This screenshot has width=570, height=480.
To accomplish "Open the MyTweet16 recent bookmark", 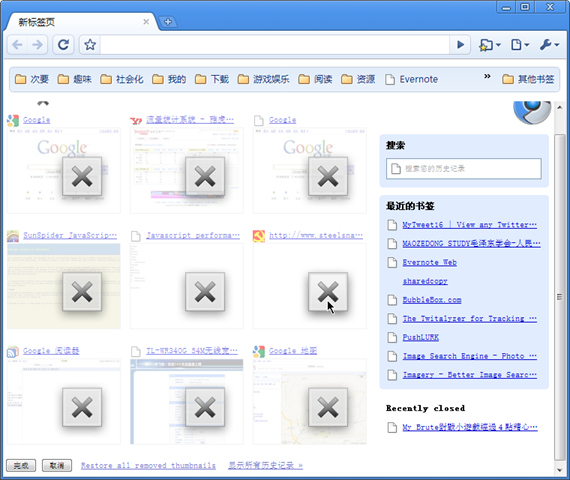I will coord(469,225).
